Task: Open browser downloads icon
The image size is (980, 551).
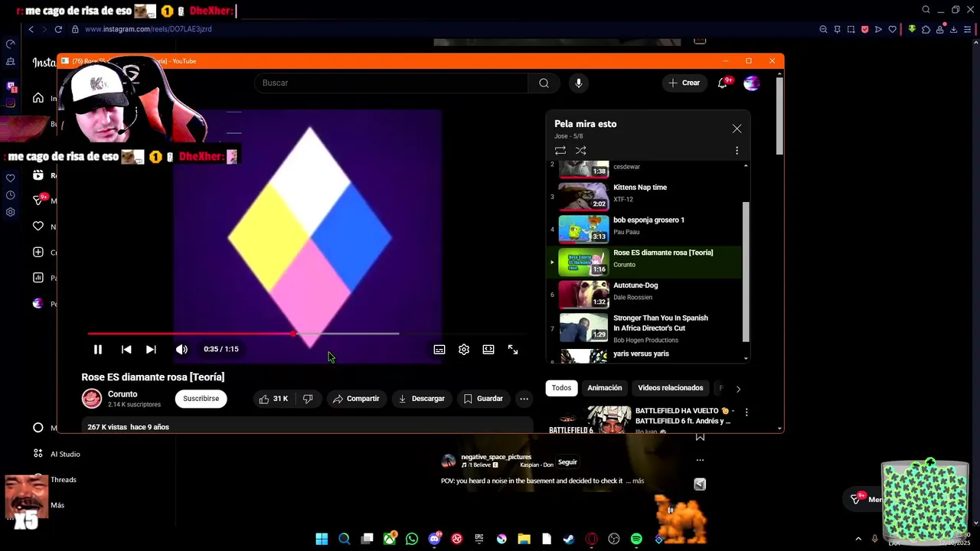Action: click(x=953, y=29)
